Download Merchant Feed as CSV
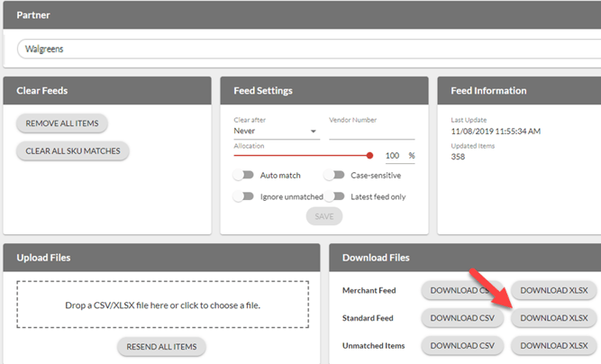601x364 pixels. 460,290
